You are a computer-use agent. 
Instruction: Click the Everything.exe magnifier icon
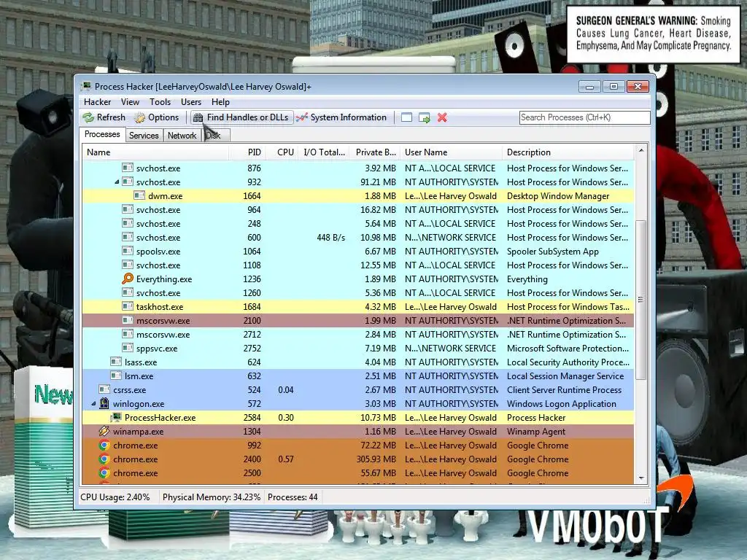[127, 279]
